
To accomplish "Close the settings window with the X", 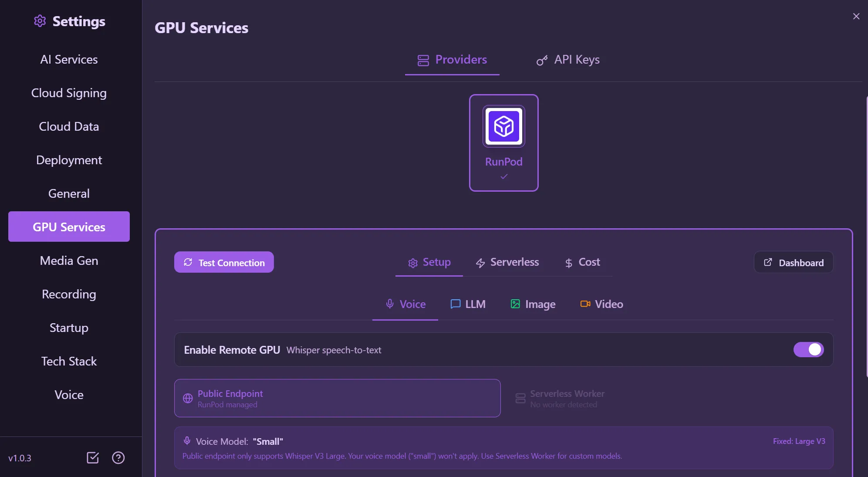I will point(856,16).
